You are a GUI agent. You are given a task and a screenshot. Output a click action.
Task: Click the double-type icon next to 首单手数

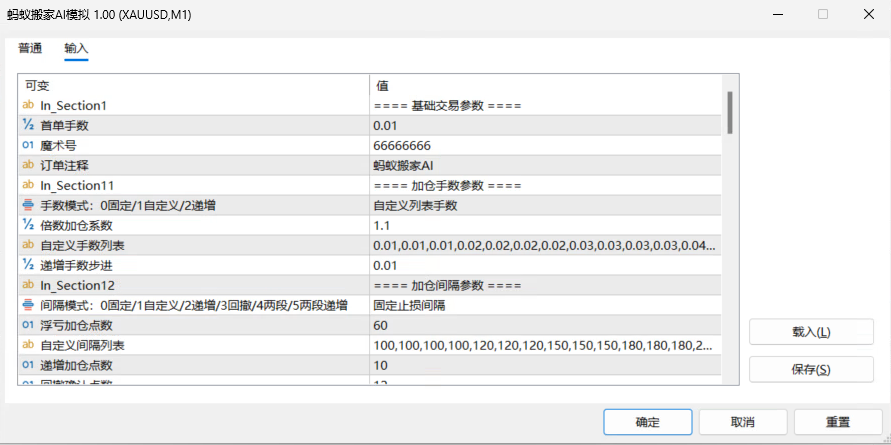28,125
